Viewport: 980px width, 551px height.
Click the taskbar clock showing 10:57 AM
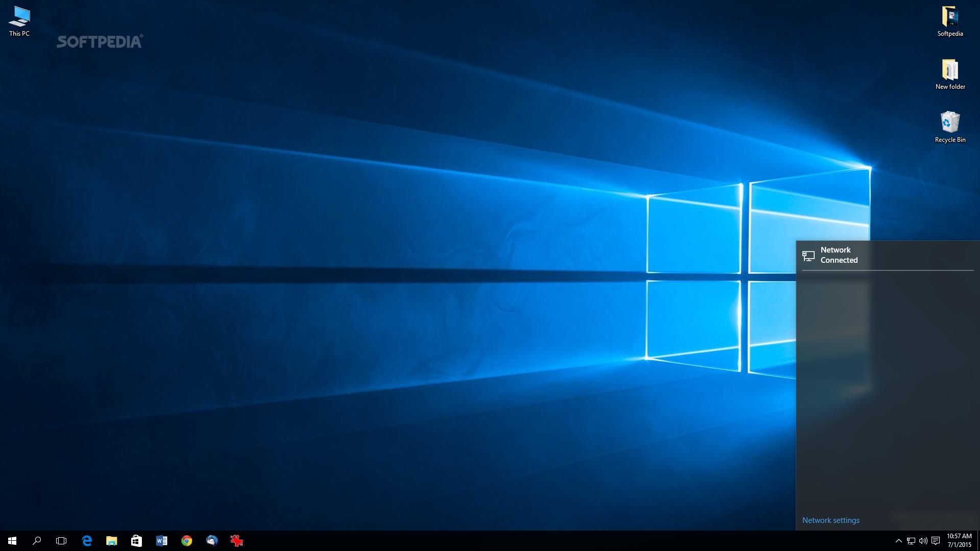click(x=959, y=541)
